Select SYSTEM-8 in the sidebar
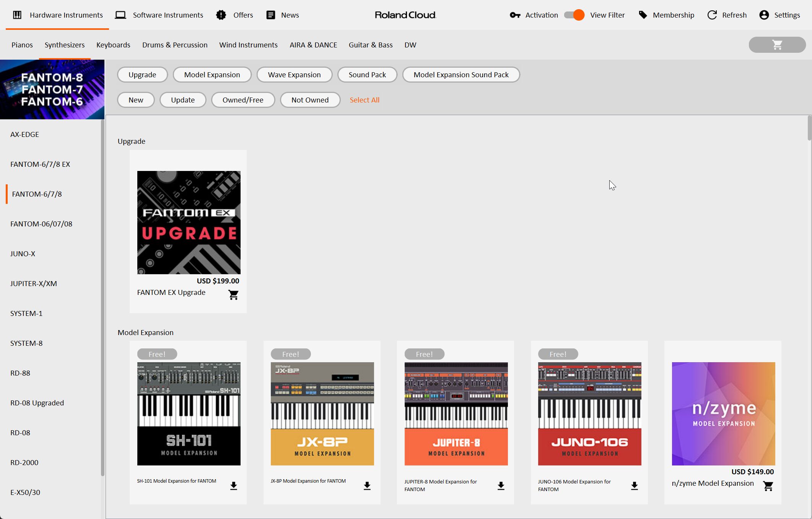The width and height of the screenshot is (812, 519). (x=26, y=343)
